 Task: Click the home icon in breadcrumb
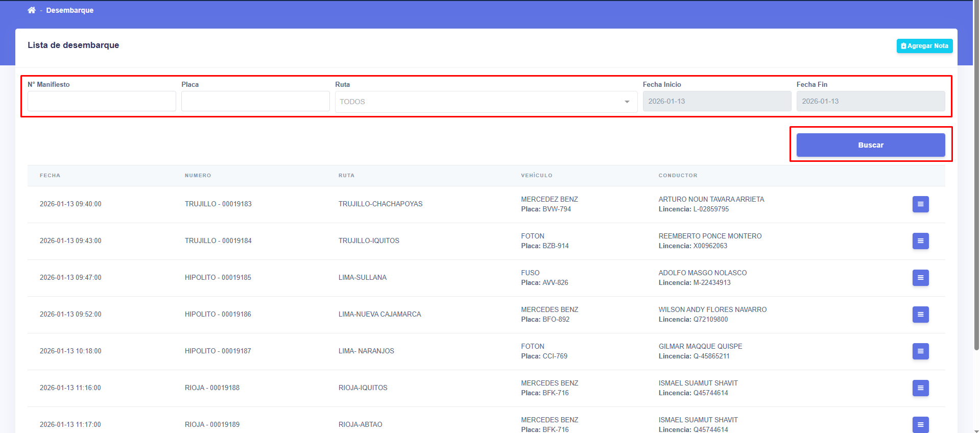(32, 10)
